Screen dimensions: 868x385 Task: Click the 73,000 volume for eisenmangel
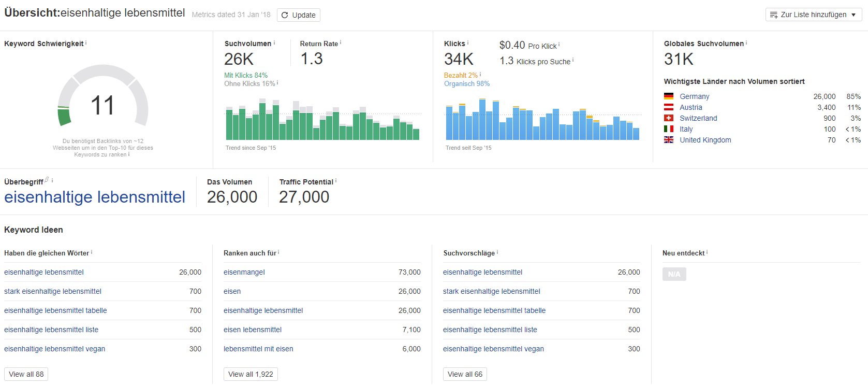click(409, 272)
